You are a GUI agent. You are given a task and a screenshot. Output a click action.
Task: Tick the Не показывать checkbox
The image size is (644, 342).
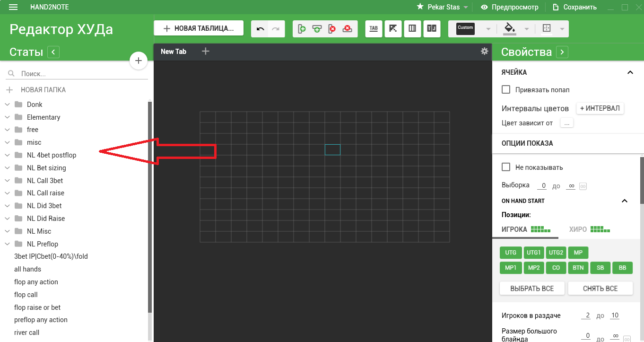tap(506, 167)
